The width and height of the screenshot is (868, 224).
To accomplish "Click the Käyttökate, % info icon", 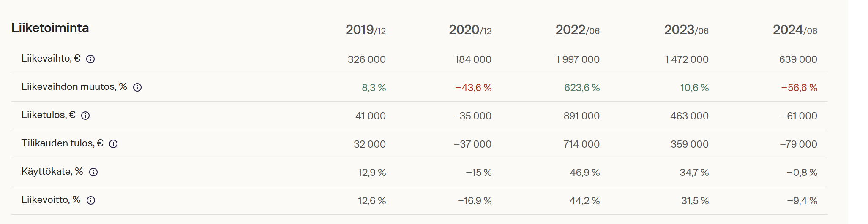I will click(93, 172).
